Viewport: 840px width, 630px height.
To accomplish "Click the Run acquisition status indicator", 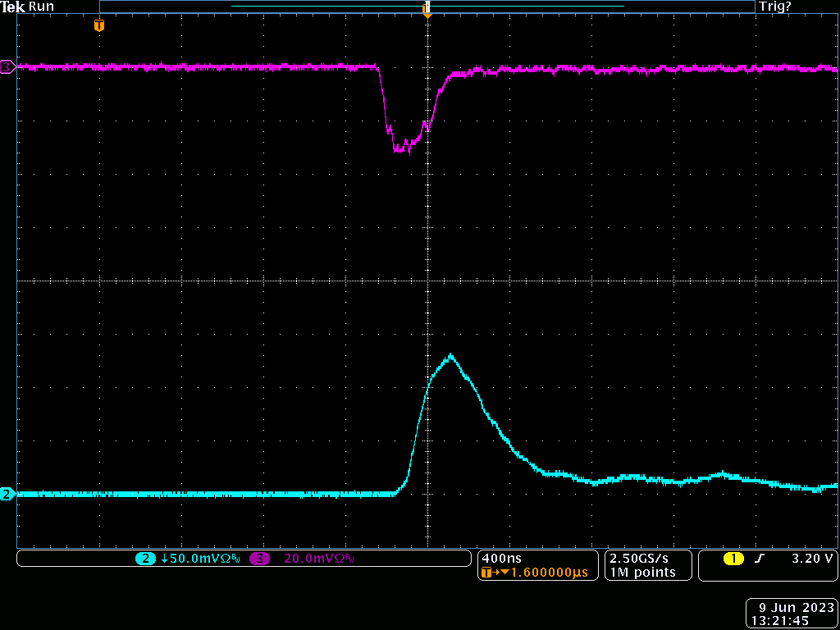I will pyautogui.click(x=41, y=7).
